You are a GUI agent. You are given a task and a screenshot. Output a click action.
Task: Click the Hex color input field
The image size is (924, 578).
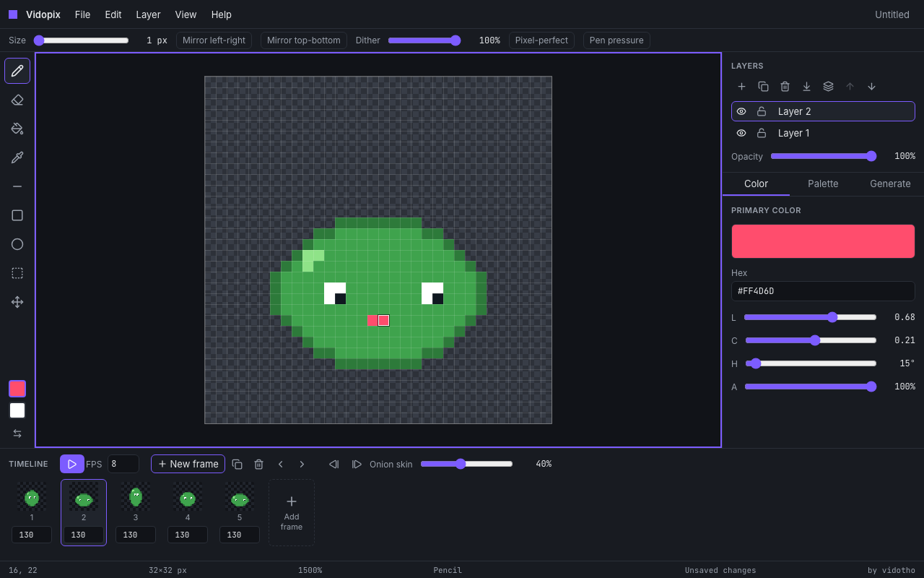point(823,291)
